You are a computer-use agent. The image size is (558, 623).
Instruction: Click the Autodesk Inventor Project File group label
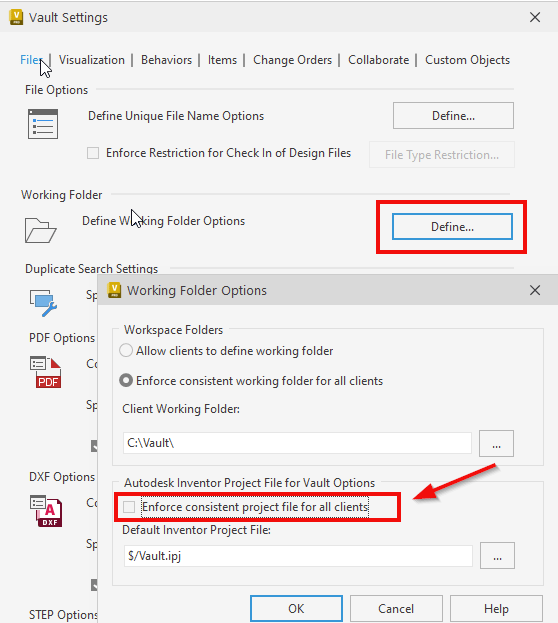(250, 483)
